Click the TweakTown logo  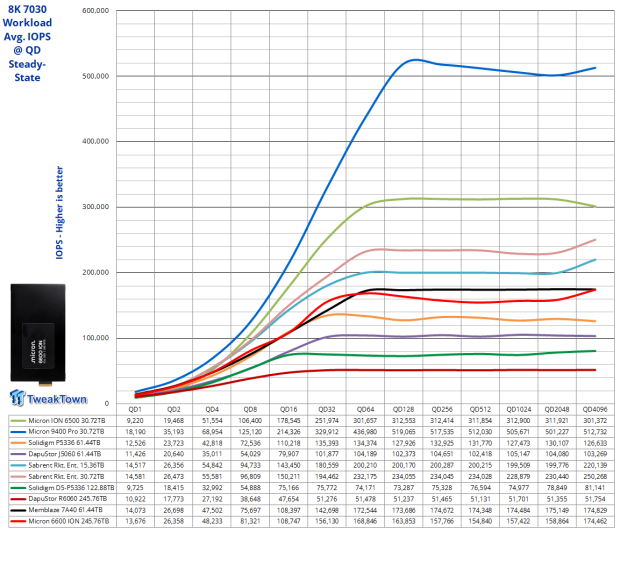[x=48, y=398]
